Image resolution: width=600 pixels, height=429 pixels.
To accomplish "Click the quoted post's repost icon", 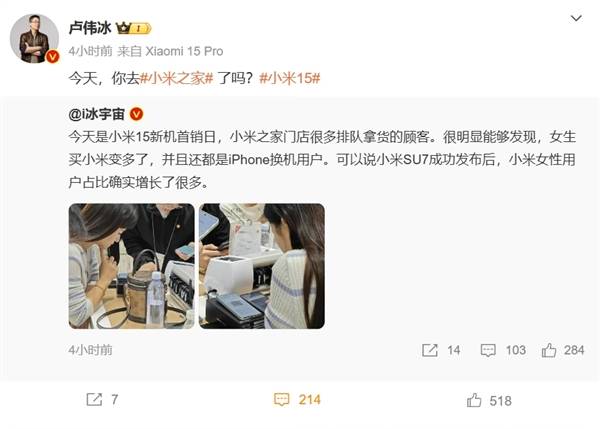I will click(x=429, y=350).
